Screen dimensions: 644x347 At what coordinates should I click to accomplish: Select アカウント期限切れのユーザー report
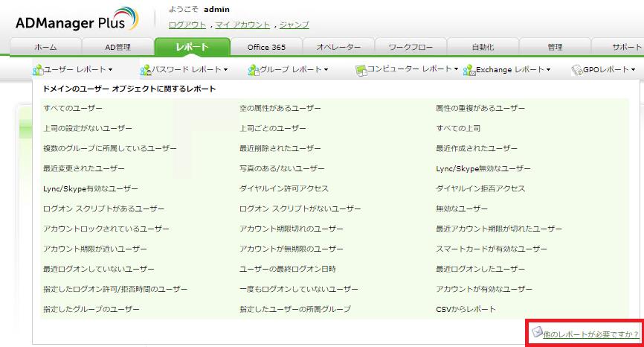click(292, 229)
